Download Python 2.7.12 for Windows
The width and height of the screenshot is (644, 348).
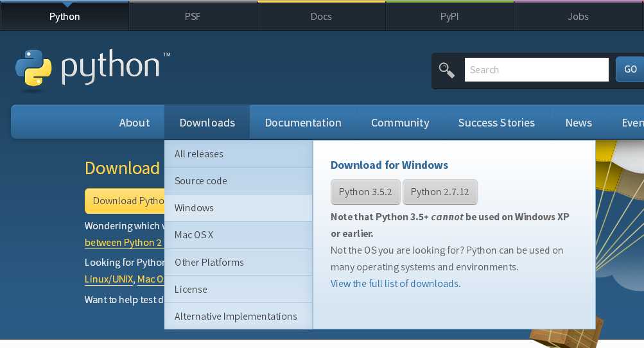(x=440, y=192)
